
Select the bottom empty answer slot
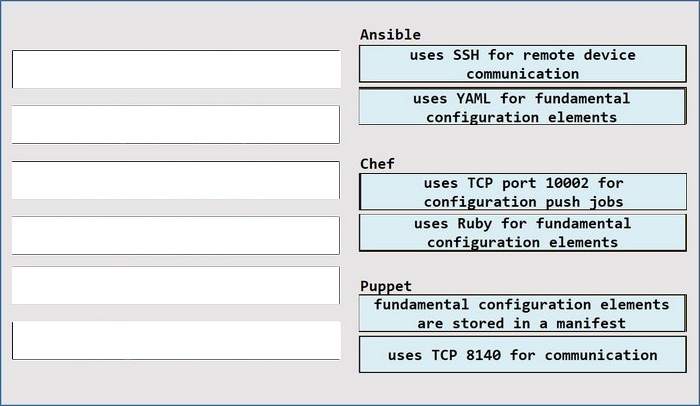(176, 340)
